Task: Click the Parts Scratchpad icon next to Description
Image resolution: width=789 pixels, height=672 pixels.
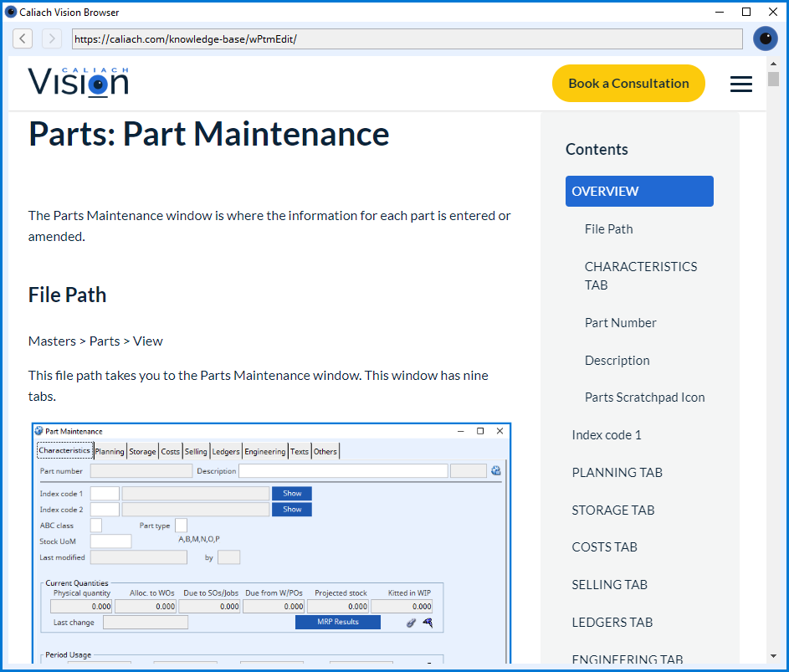Action: coord(495,470)
